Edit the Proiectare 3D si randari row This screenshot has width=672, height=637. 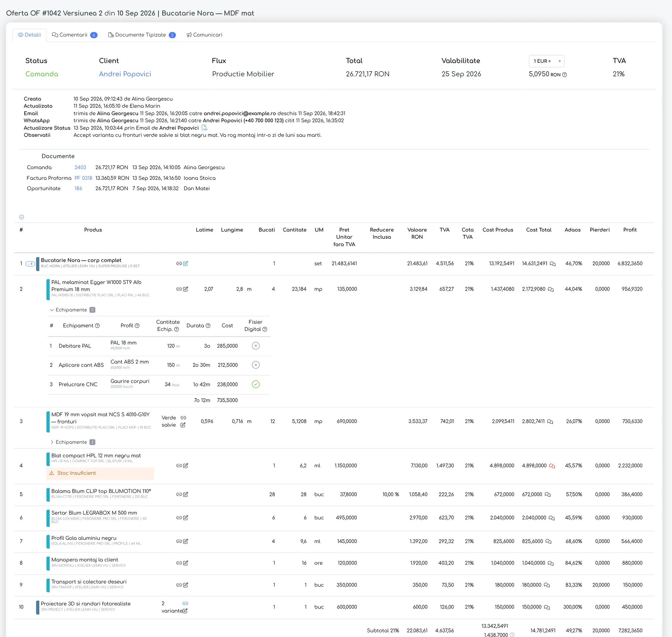click(185, 611)
